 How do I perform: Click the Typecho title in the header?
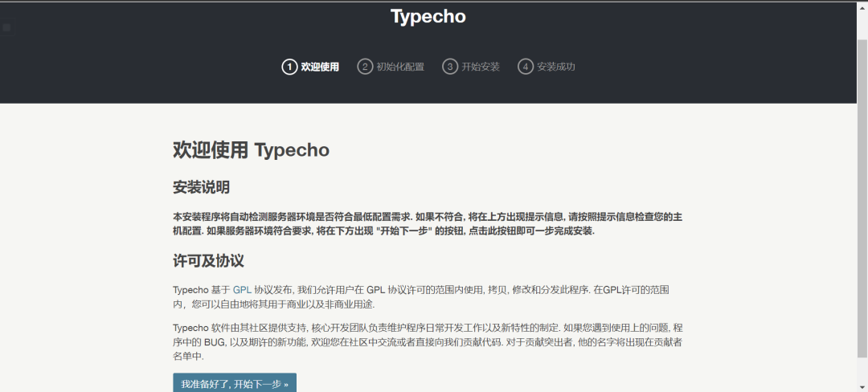point(428,17)
